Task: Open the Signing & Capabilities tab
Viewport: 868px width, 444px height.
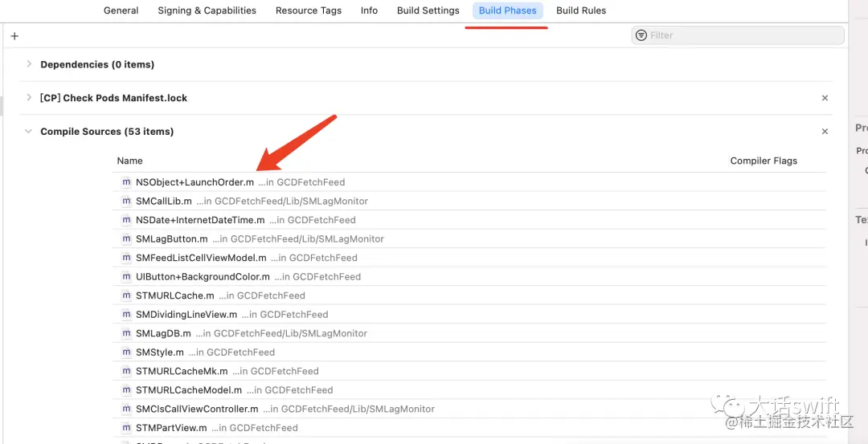Action: point(207,10)
